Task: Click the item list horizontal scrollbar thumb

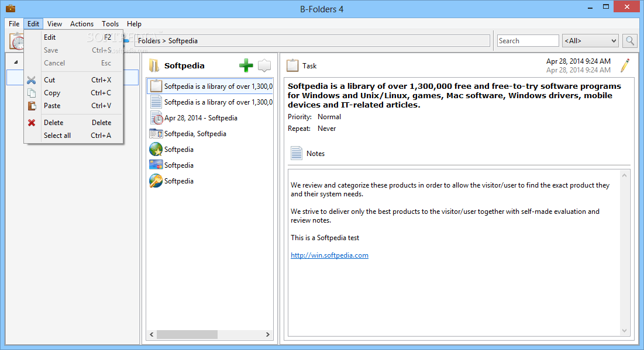Action: point(187,334)
